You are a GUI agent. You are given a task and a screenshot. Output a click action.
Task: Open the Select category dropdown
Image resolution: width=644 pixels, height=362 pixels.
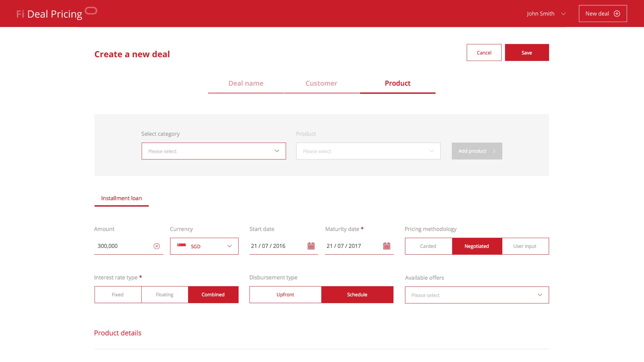[214, 151]
